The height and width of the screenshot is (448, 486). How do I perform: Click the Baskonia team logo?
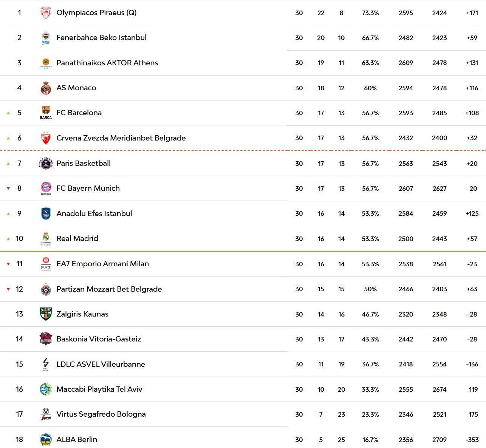click(46, 339)
